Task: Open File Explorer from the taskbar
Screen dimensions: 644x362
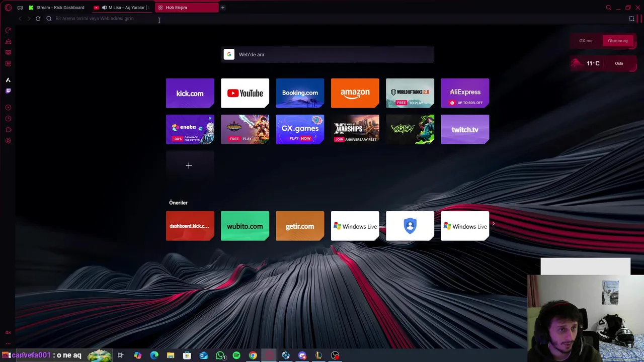Action: point(171,355)
